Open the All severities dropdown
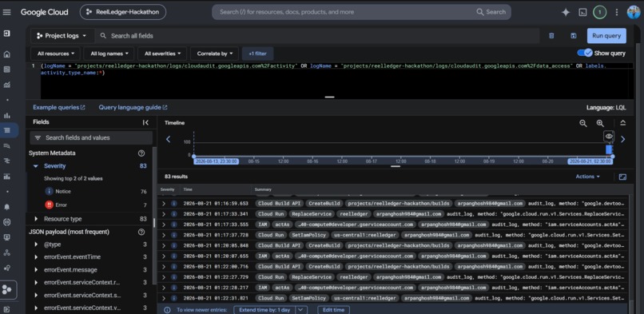 tap(162, 54)
